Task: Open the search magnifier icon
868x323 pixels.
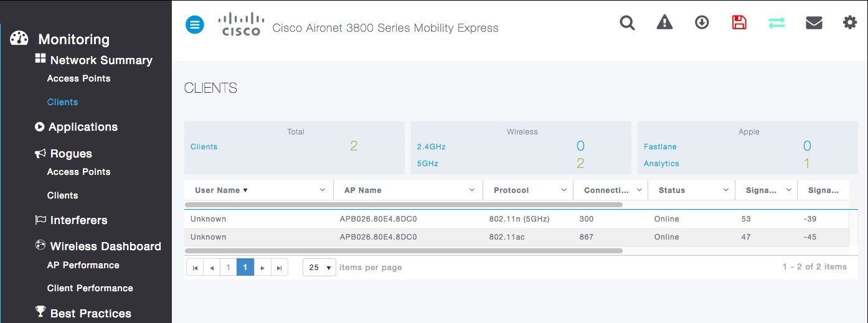Action: coord(627,23)
